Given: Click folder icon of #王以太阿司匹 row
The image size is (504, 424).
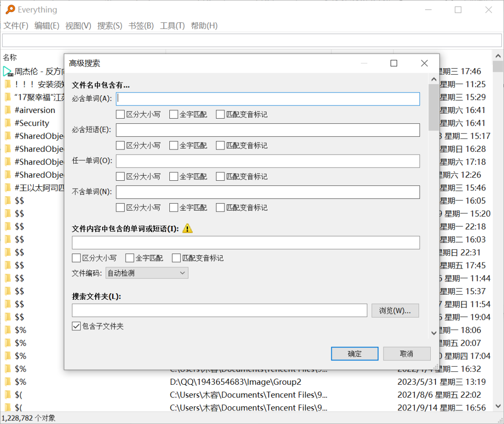Looking at the screenshot, I should coord(8,188).
